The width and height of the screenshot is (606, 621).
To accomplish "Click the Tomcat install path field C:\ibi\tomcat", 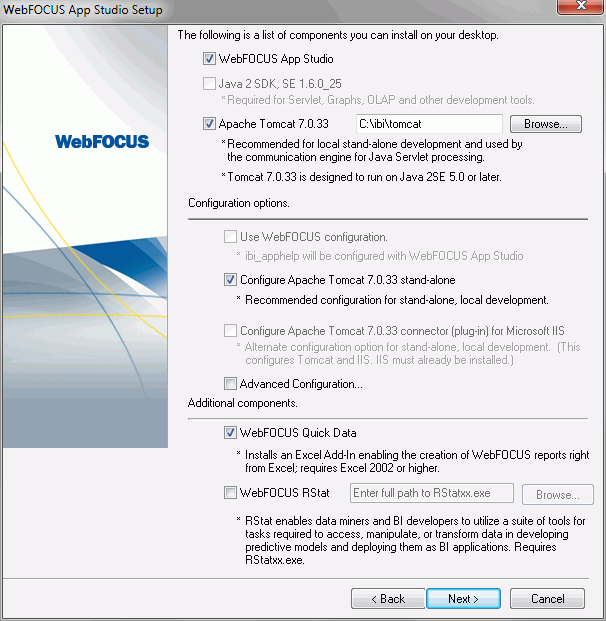I will click(429, 124).
